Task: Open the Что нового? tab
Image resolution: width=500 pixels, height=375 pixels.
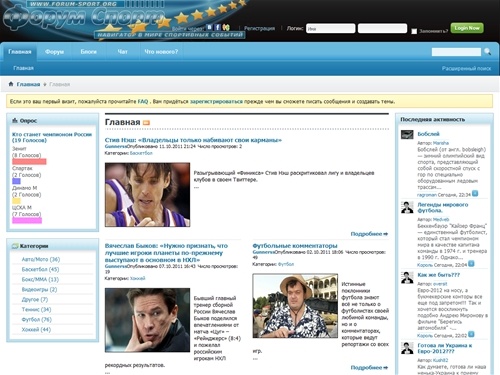Action: pos(161,52)
